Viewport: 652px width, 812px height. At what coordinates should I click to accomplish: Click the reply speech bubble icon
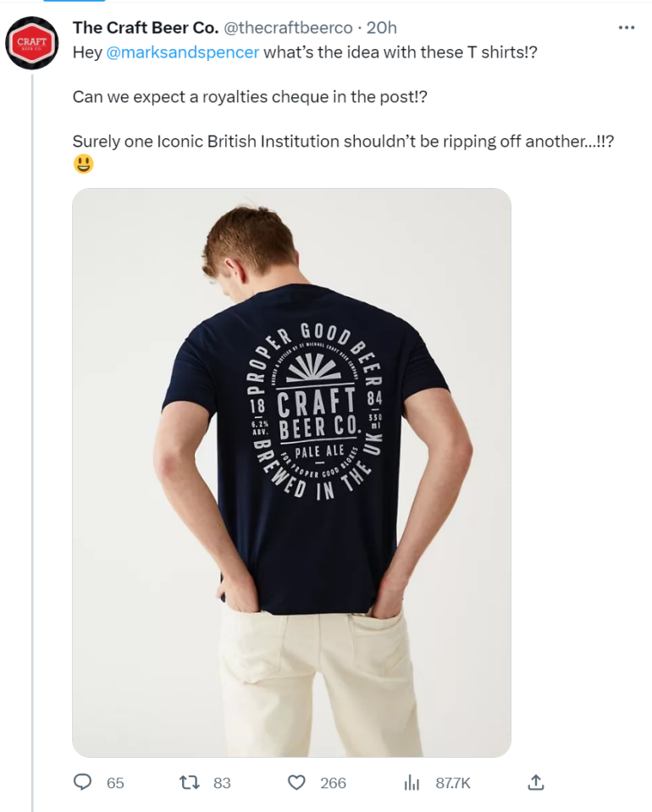tap(83, 782)
